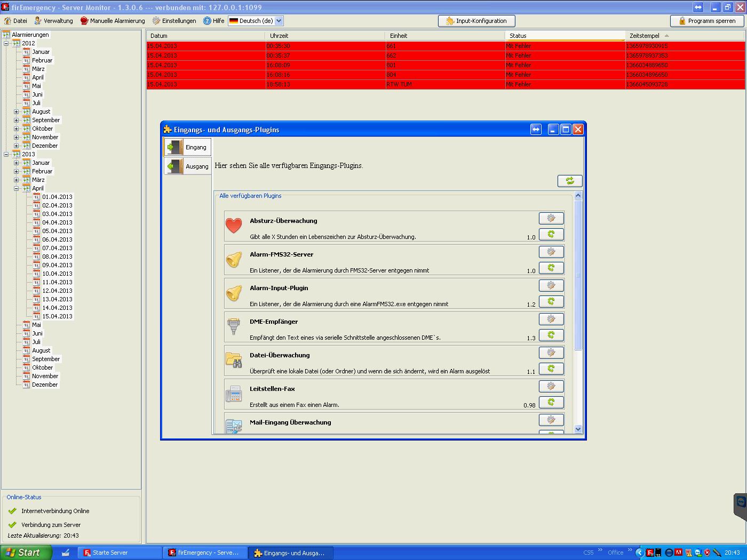Switch to the Ausgang plugins tab
The image size is (747, 560).
(x=188, y=166)
